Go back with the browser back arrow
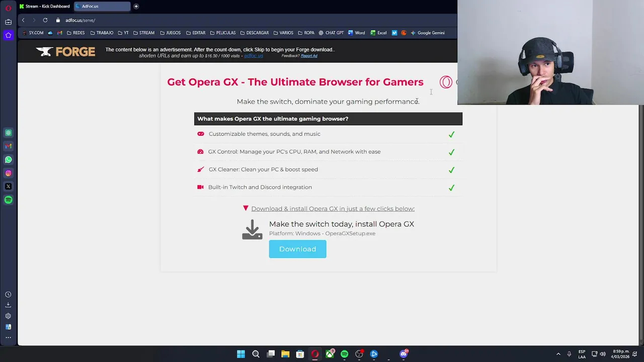This screenshot has height=362, width=644. click(23, 20)
